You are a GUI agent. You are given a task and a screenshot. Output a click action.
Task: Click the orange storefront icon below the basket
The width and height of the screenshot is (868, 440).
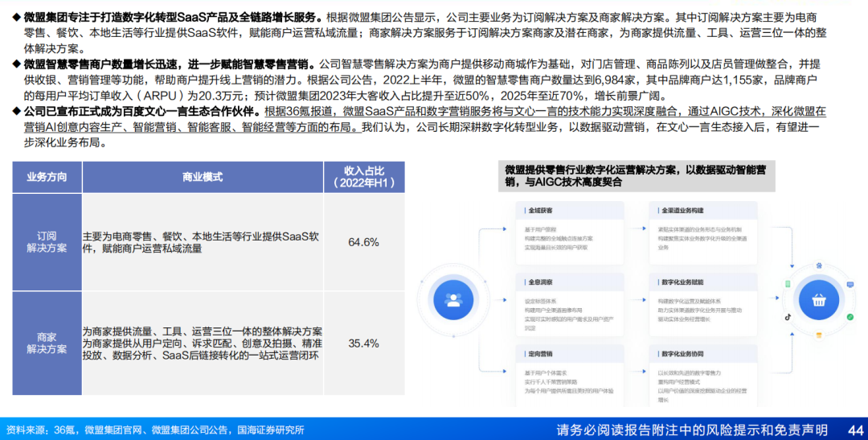tap(819, 335)
